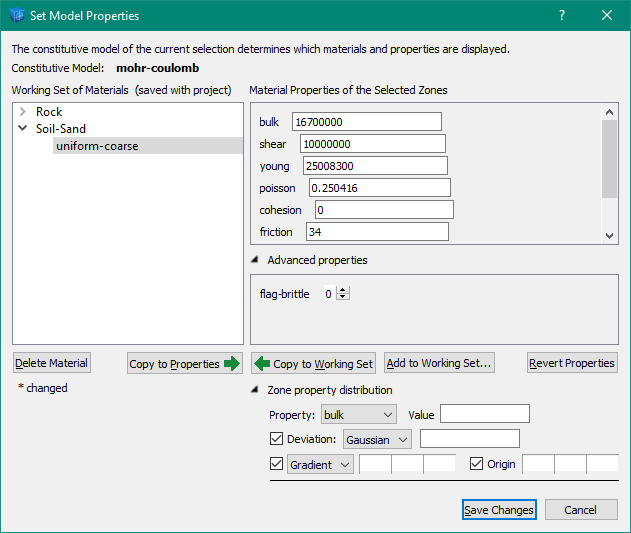
Task: Uncheck the Gradient checkbox
Action: pos(277,464)
